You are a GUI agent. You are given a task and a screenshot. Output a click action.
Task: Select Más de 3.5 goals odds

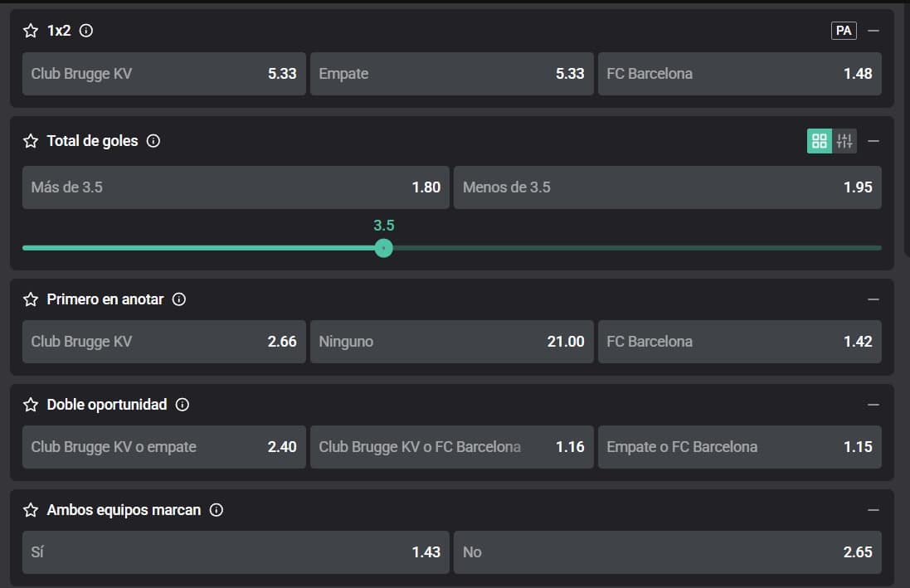click(236, 187)
